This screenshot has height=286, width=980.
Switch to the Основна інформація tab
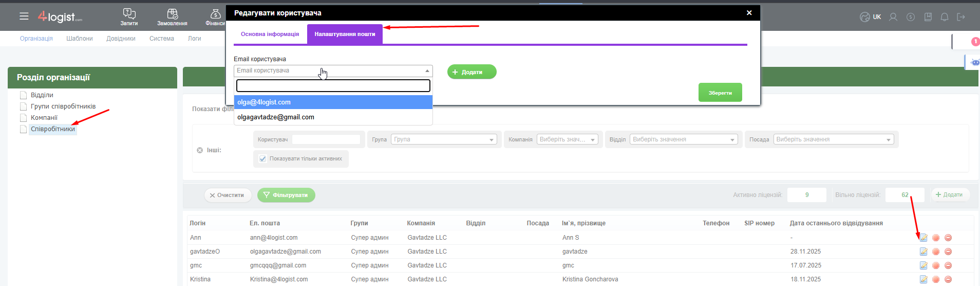click(270, 34)
